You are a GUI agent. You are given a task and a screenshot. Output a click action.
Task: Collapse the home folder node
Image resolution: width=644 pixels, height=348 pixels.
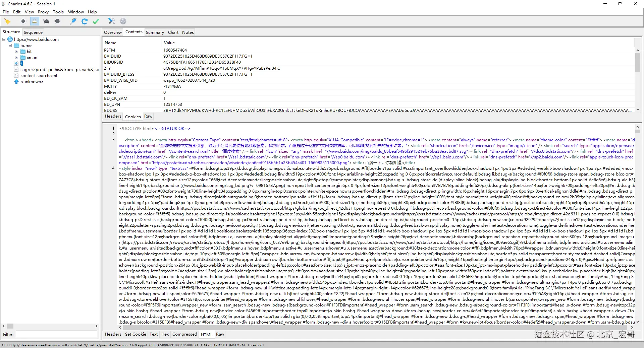click(x=10, y=46)
